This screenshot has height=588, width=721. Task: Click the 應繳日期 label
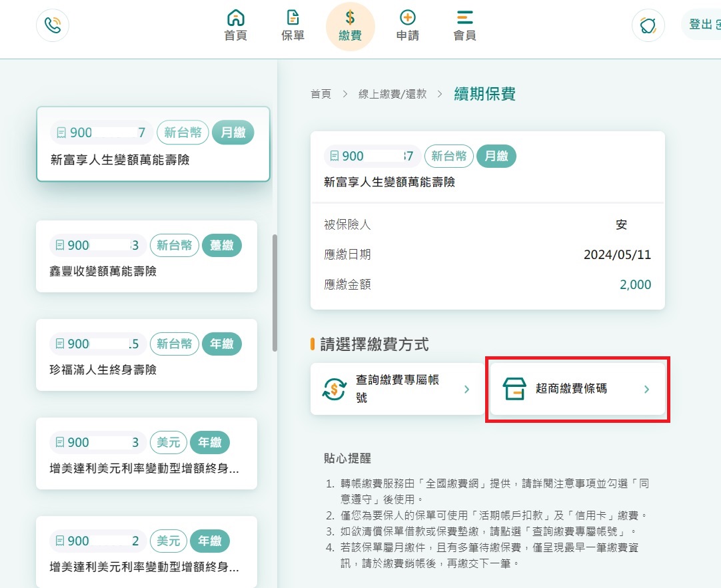347,254
